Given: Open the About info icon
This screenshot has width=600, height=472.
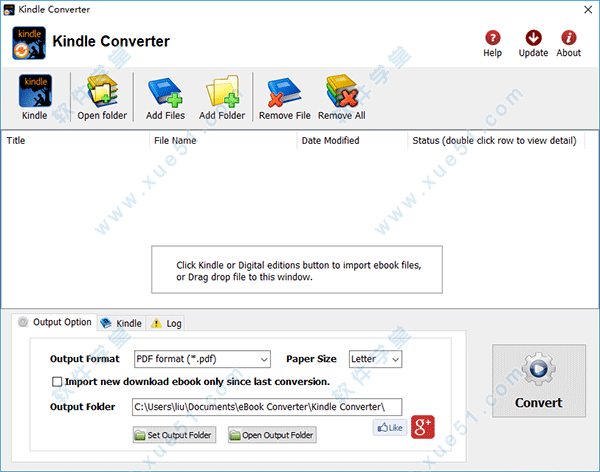Looking at the screenshot, I should (569, 44).
